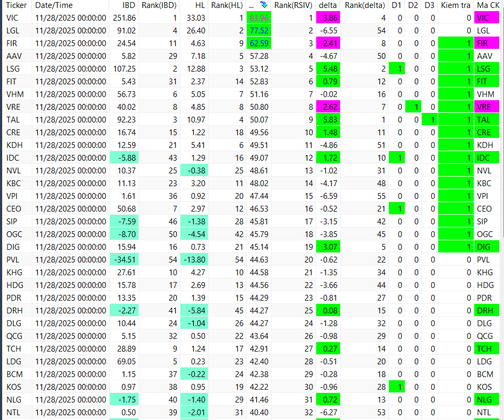Click the D3 column header
Screen dimensions: 504x420
point(429,5)
